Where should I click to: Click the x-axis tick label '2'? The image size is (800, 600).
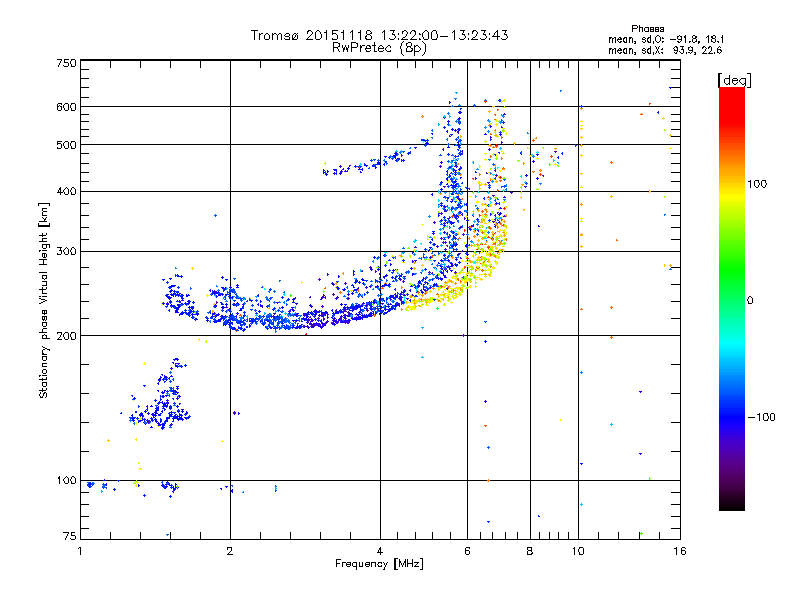230,551
